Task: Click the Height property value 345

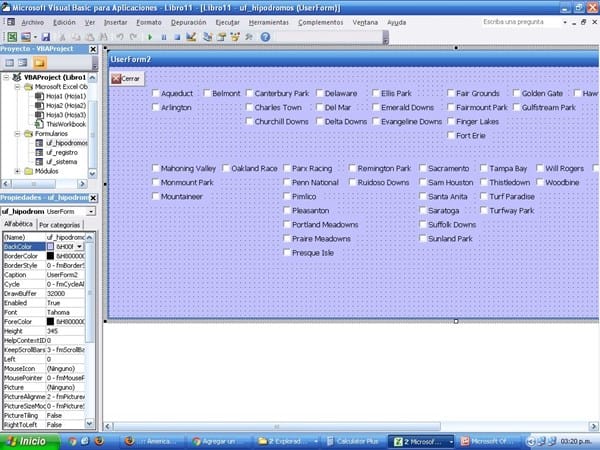Action: pyautogui.click(x=65, y=331)
